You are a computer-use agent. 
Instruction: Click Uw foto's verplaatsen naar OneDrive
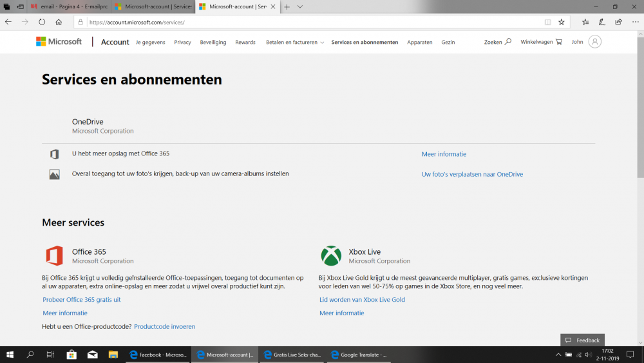[x=472, y=174]
